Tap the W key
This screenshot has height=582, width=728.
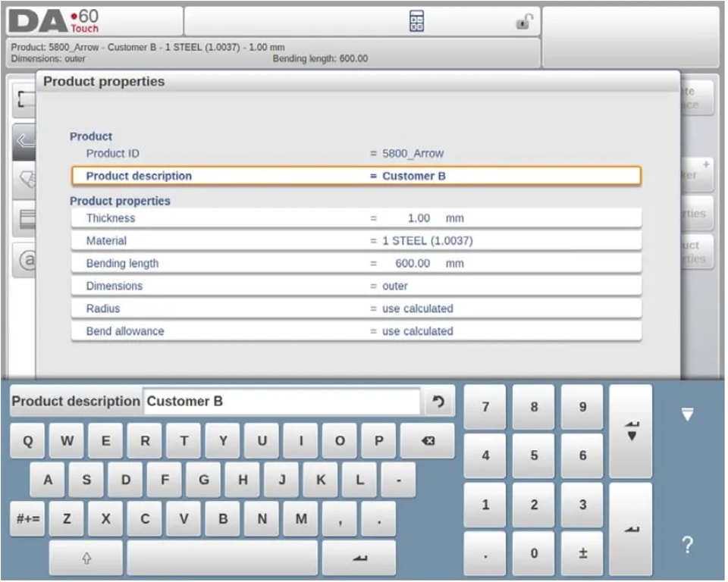[67, 441]
